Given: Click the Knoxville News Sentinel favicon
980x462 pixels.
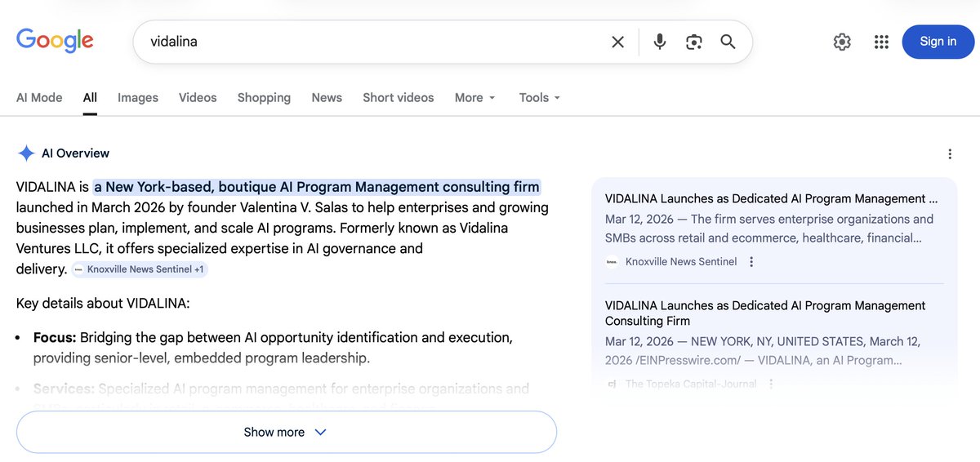Looking at the screenshot, I should [x=612, y=262].
